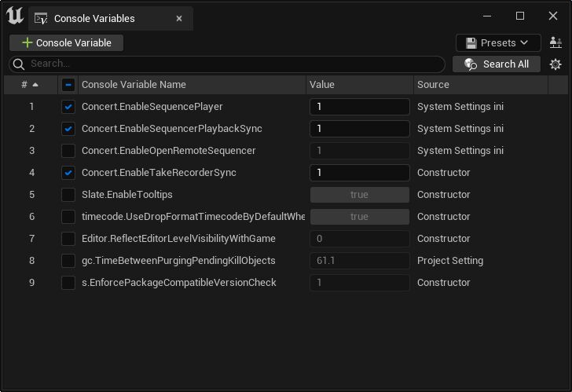
Task: Maximize the Console Variables window
Action: click(x=519, y=16)
